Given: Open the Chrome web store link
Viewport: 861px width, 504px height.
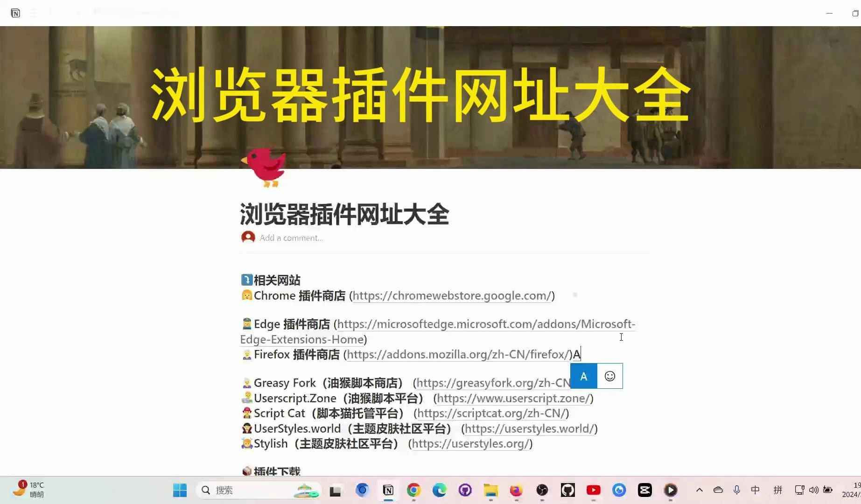Looking at the screenshot, I should [x=451, y=295].
